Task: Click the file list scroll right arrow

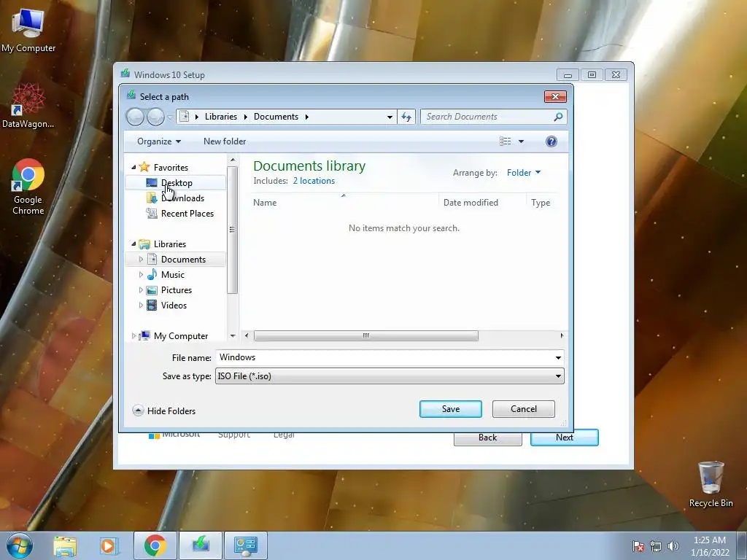Action: (x=562, y=335)
